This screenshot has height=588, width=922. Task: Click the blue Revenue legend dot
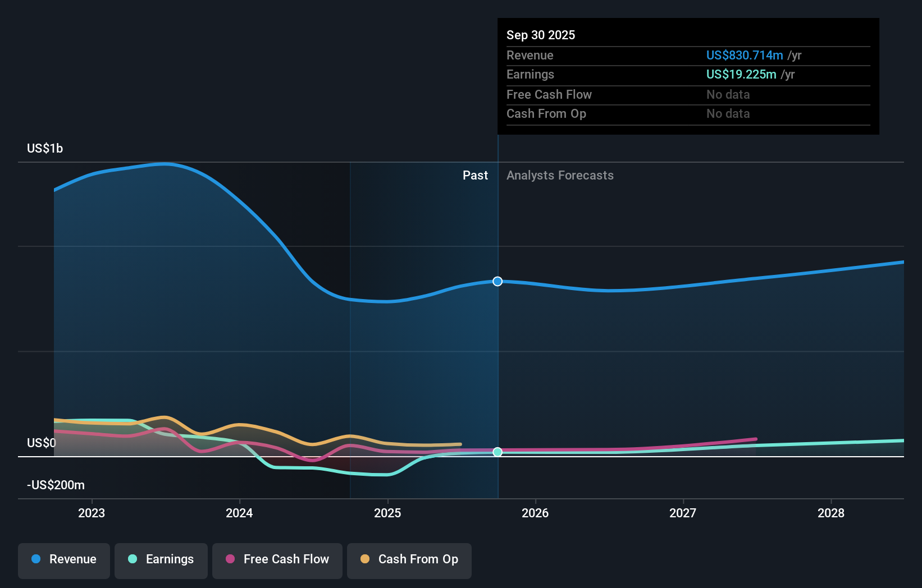coord(35,559)
